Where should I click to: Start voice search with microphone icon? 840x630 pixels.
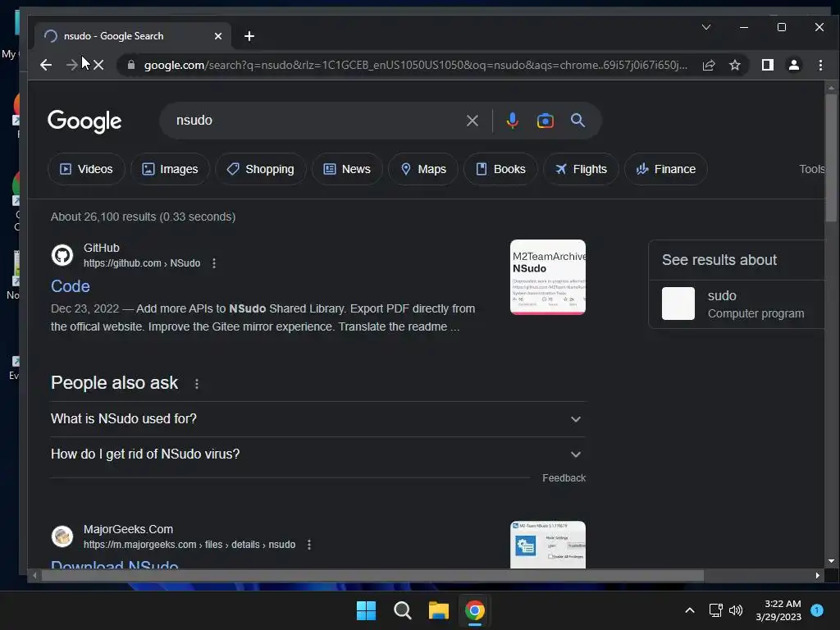coord(512,121)
